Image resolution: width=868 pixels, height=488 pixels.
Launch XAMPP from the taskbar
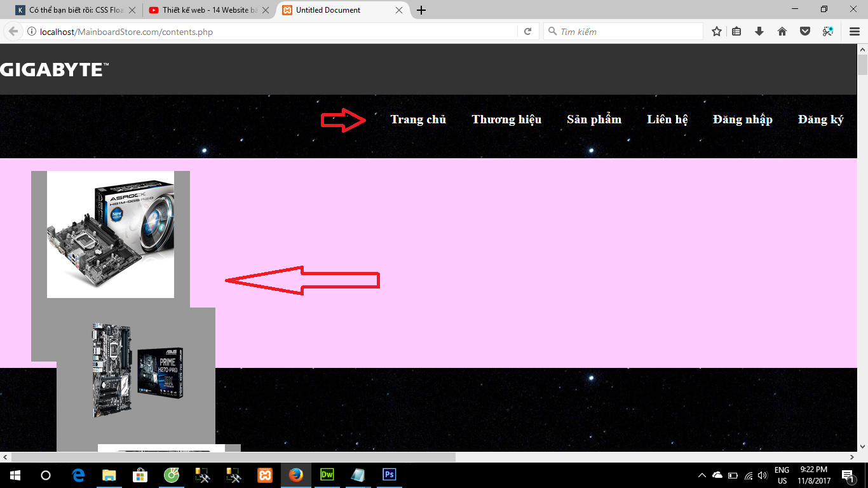click(x=265, y=475)
